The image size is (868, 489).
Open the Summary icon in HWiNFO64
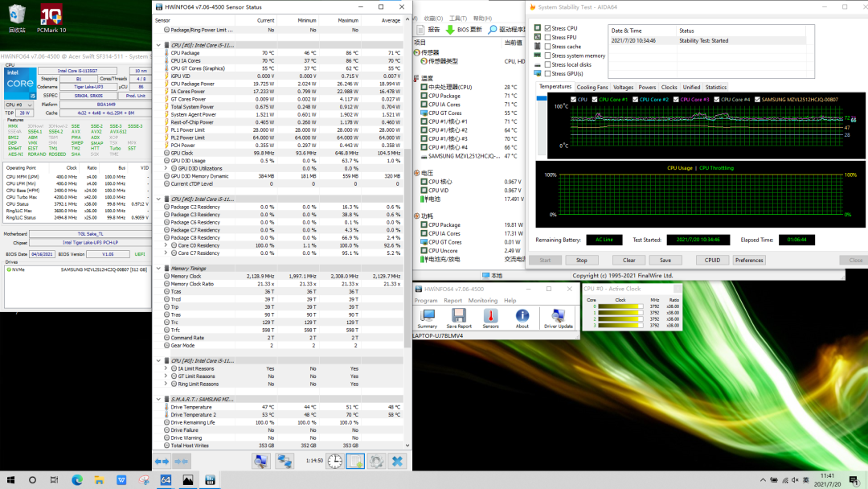click(x=428, y=317)
